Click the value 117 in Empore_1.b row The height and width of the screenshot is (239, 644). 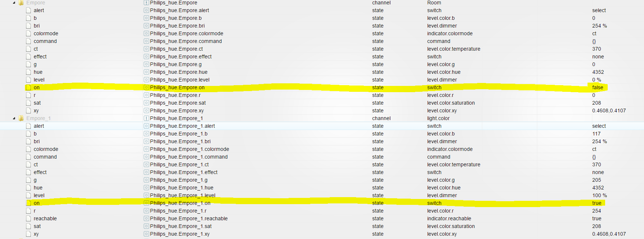[596, 134]
